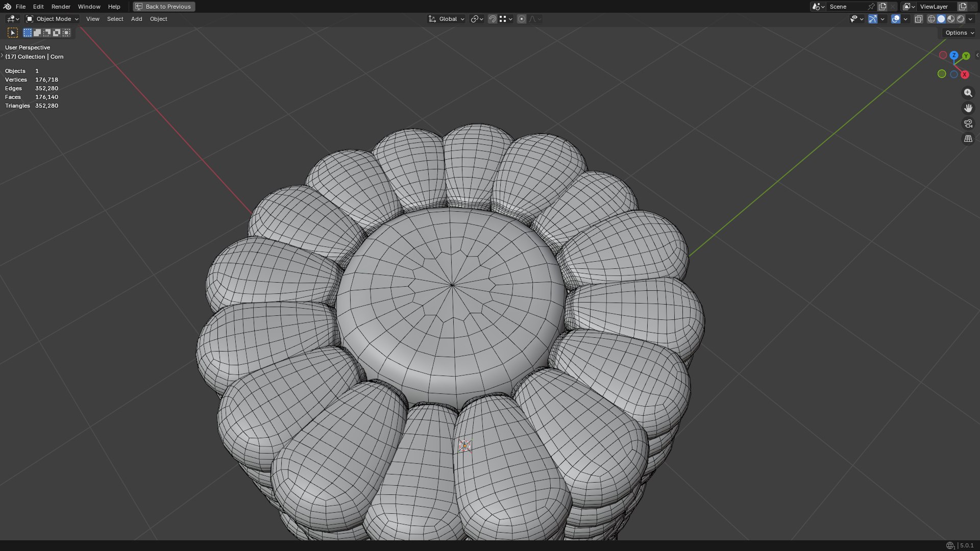Snap view to the Z axis
The height and width of the screenshot is (551, 980).
(x=953, y=55)
